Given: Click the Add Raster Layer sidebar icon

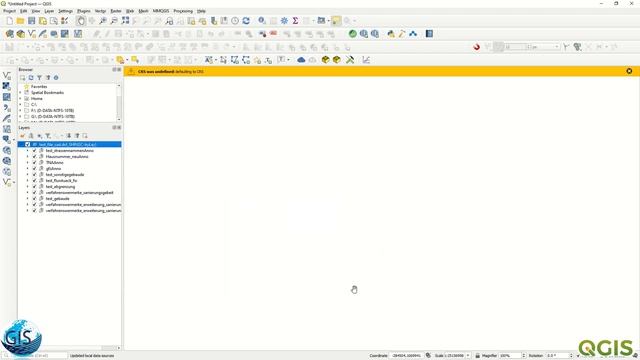Looking at the screenshot, I should click(7, 86).
